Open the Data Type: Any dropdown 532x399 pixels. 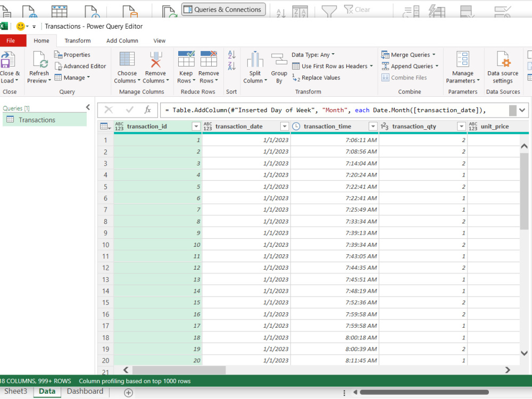coord(313,55)
